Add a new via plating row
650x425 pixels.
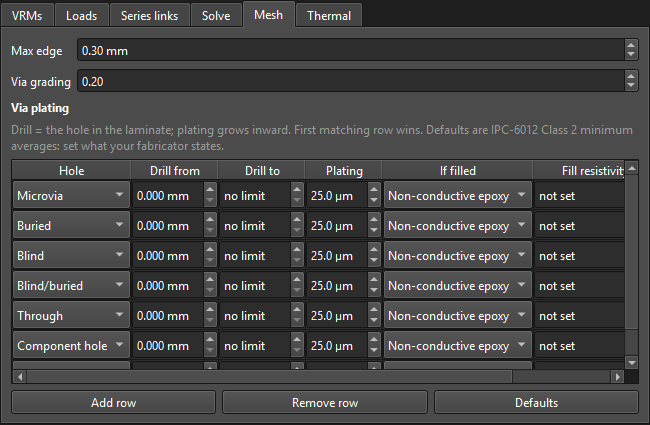pos(113,402)
